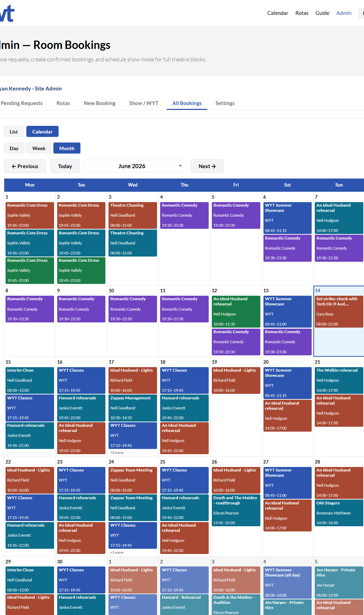Open Hansard rehearsals event on June 18
Viewport: 364px width, 615px height.
coord(184,408)
